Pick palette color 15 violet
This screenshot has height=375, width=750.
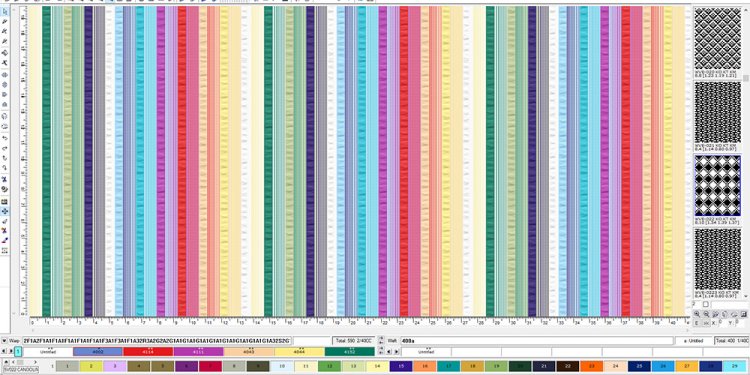click(401, 366)
